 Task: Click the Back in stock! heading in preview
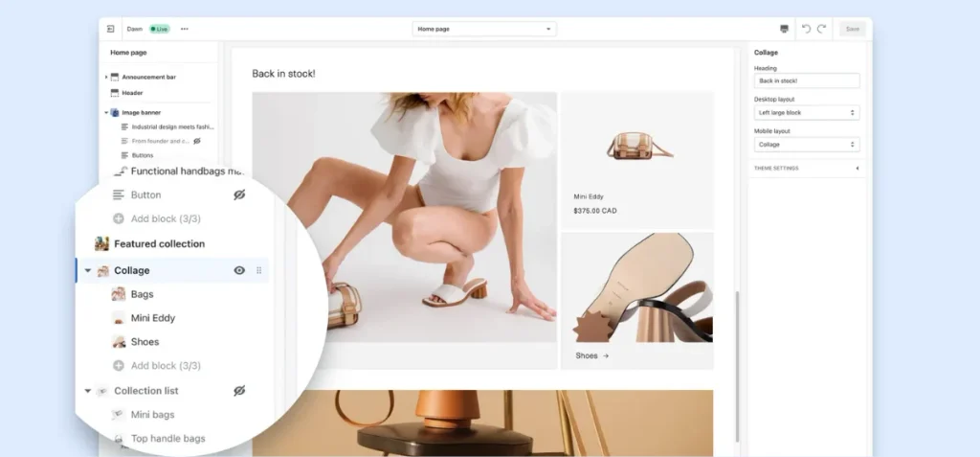pyautogui.click(x=283, y=74)
